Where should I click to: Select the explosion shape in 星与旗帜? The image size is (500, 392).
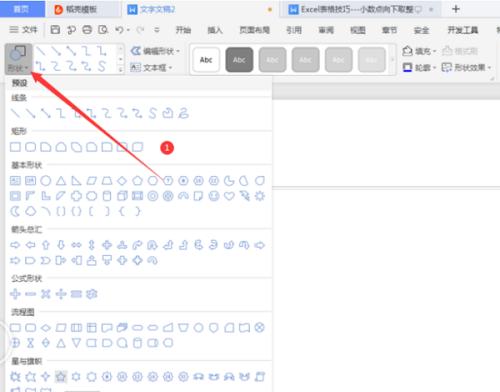(15, 377)
